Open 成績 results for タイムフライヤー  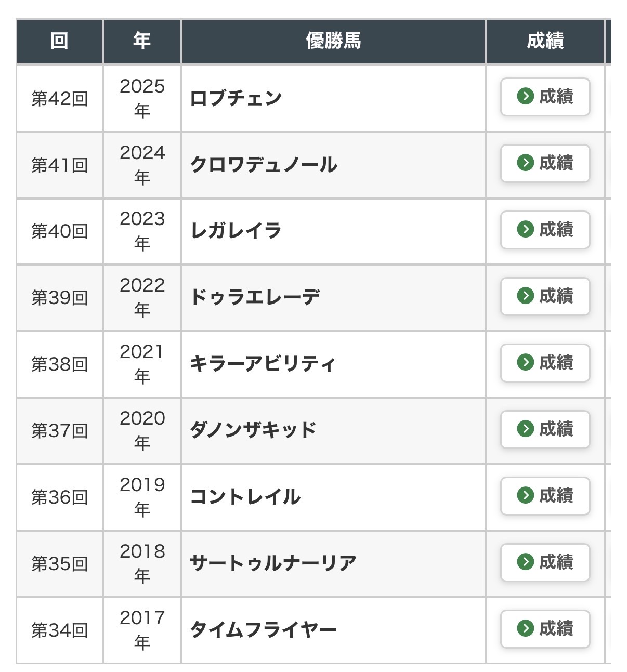click(x=545, y=628)
